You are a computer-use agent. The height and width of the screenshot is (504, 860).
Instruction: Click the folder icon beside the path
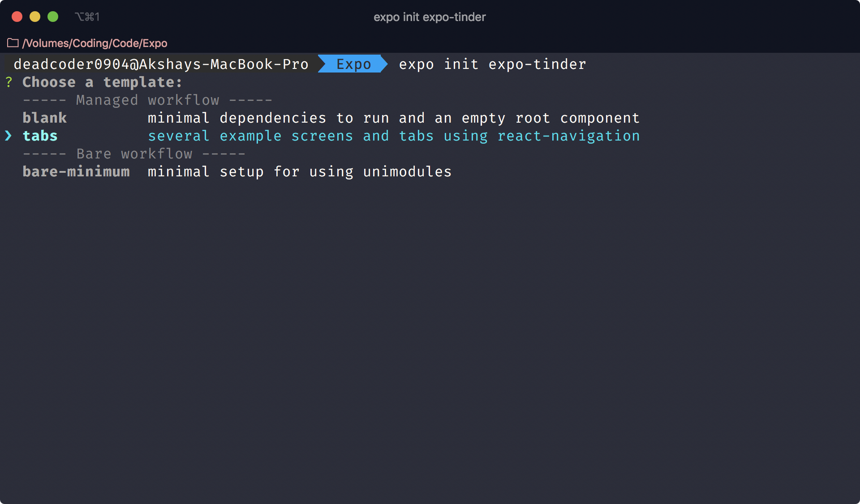[x=13, y=43]
